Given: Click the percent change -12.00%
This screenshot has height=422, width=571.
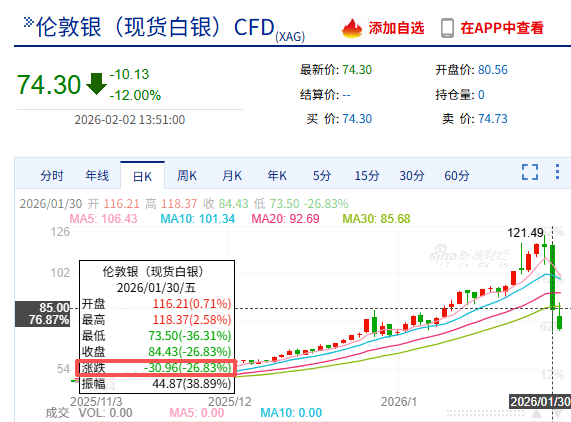Looking at the screenshot, I should pyautogui.click(x=135, y=95).
